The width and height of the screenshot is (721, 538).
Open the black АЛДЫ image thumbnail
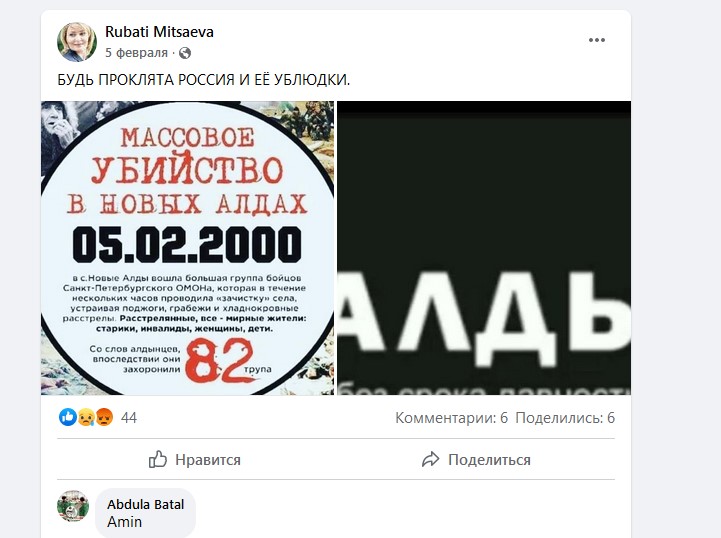[484, 248]
